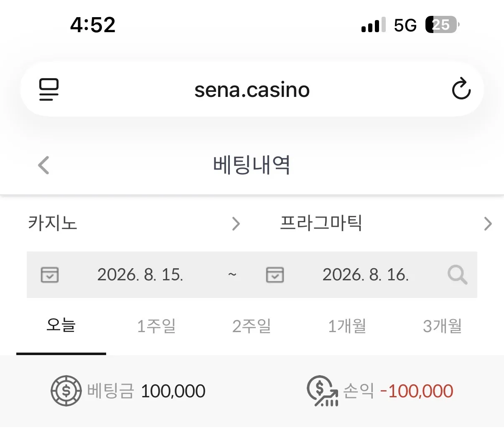The image size is (504, 447).
Task: Switch to the 1주일 tab
Action: click(x=156, y=326)
